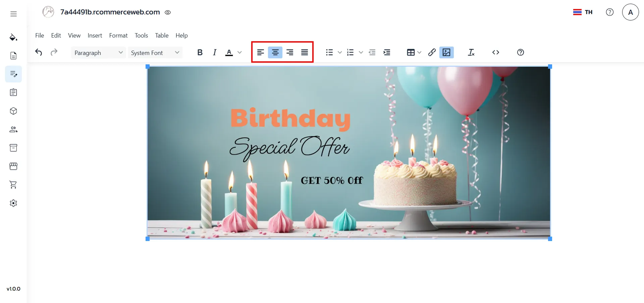The height and width of the screenshot is (303, 644).
Task: Open the source code view
Action: (496, 52)
